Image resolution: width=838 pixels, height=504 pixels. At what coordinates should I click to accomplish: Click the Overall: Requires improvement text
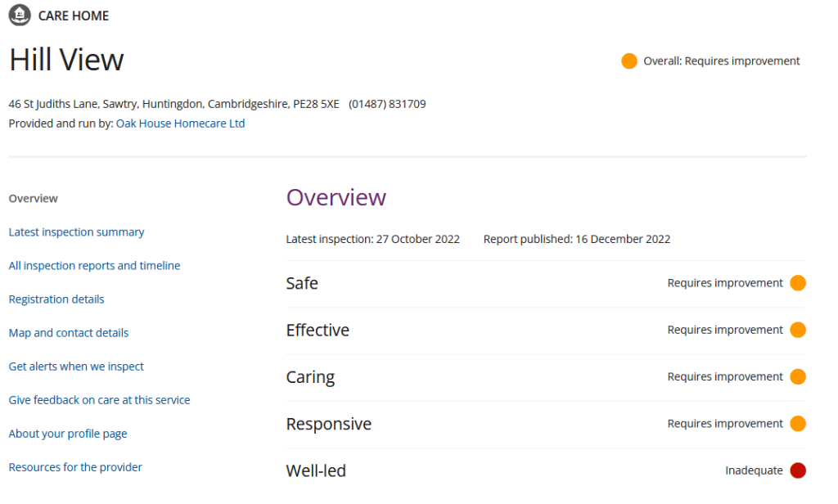click(x=722, y=61)
